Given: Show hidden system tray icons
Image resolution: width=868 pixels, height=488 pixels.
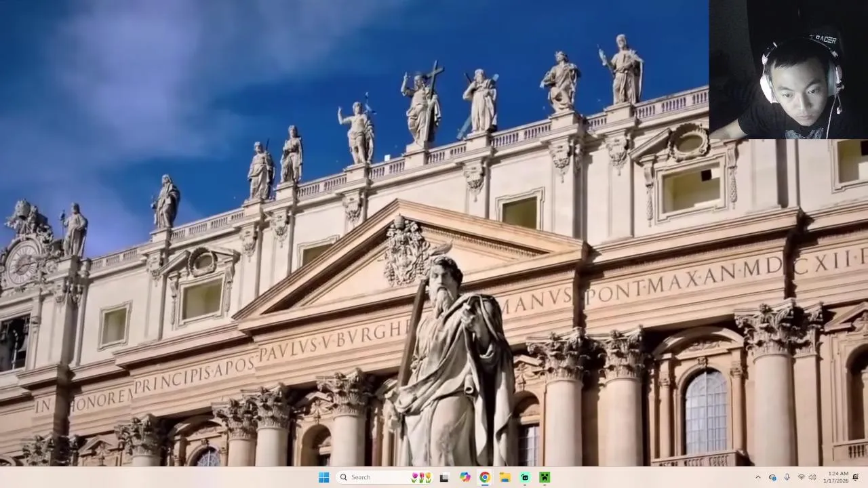Looking at the screenshot, I should click(758, 477).
